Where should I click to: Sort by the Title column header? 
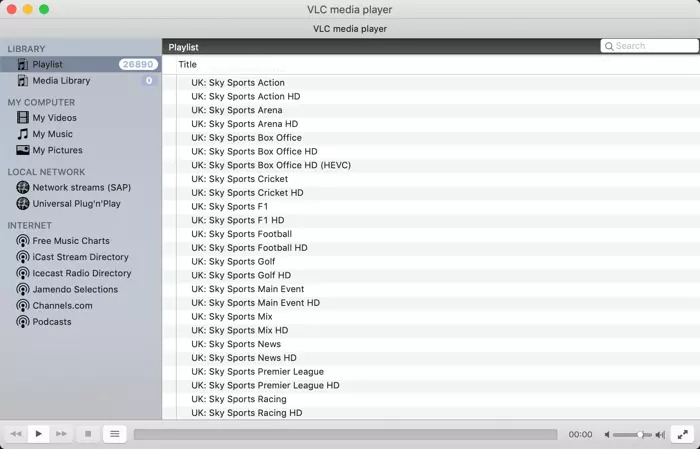[x=188, y=64]
